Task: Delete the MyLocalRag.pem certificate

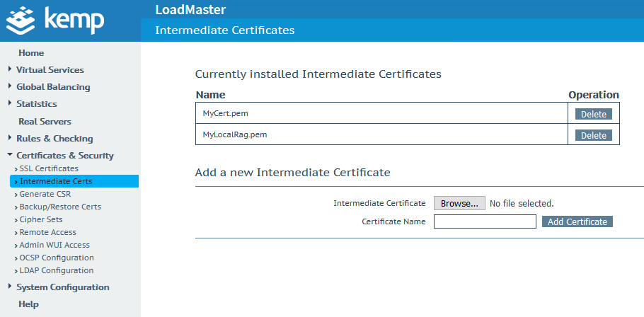Action: tap(593, 135)
